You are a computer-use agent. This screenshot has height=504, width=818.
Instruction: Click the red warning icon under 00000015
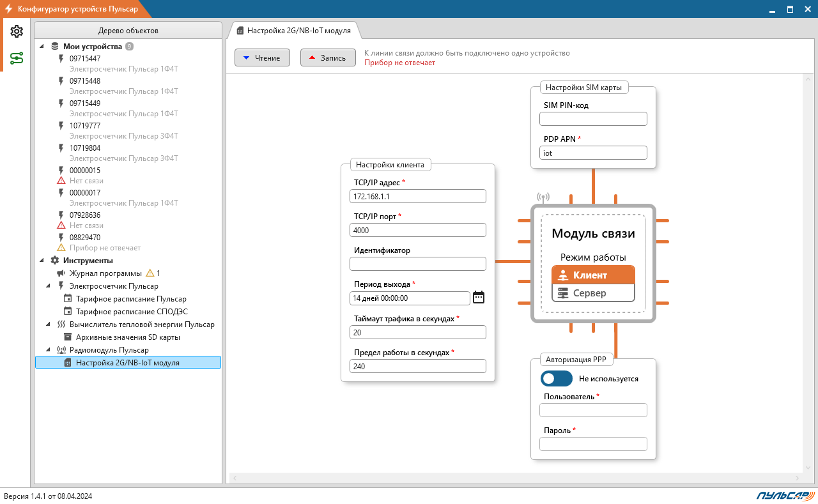[x=61, y=181]
